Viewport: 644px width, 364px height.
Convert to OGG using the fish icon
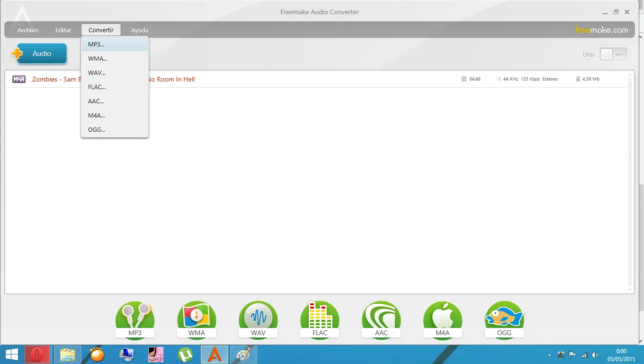coord(504,320)
